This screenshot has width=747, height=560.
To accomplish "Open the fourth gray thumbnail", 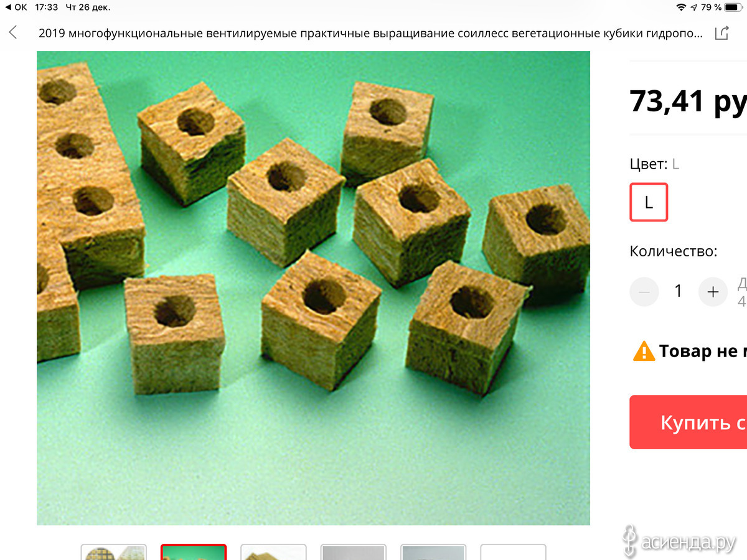I will click(354, 553).
